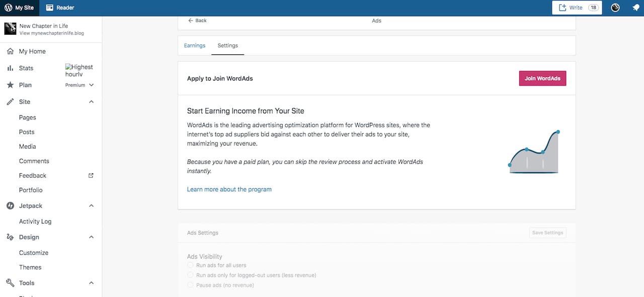The image size is (644, 297).
Task: Click the Stats bar chart icon
Action: [x=10, y=68]
